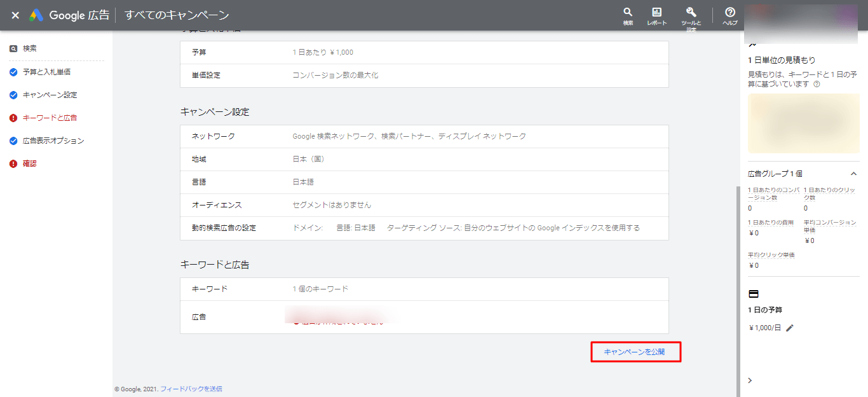Open the キーワード row with 1 個のキーワード
The width and height of the screenshot is (868, 397).
click(x=424, y=289)
